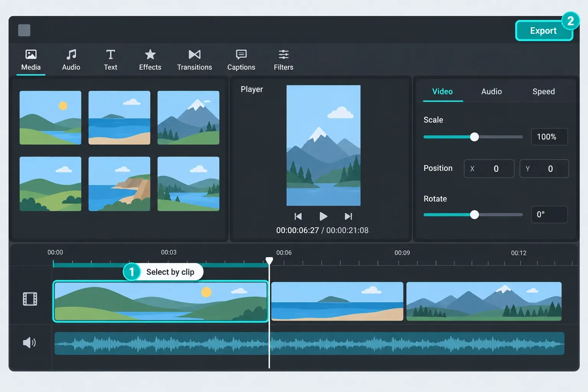This screenshot has height=392, width=588.
Task: Select the lake with pine trees thumbnail
Action: pos(188,184)
